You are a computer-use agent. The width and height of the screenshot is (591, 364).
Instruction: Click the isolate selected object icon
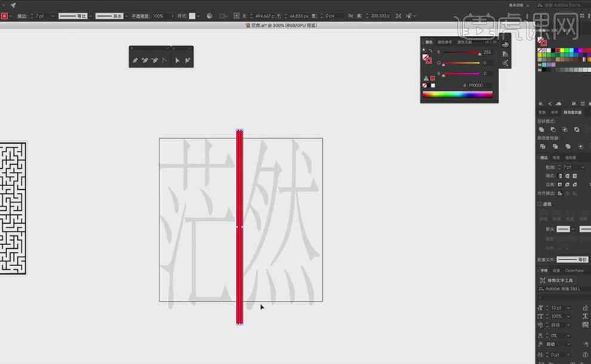click(x=399, y=16)
